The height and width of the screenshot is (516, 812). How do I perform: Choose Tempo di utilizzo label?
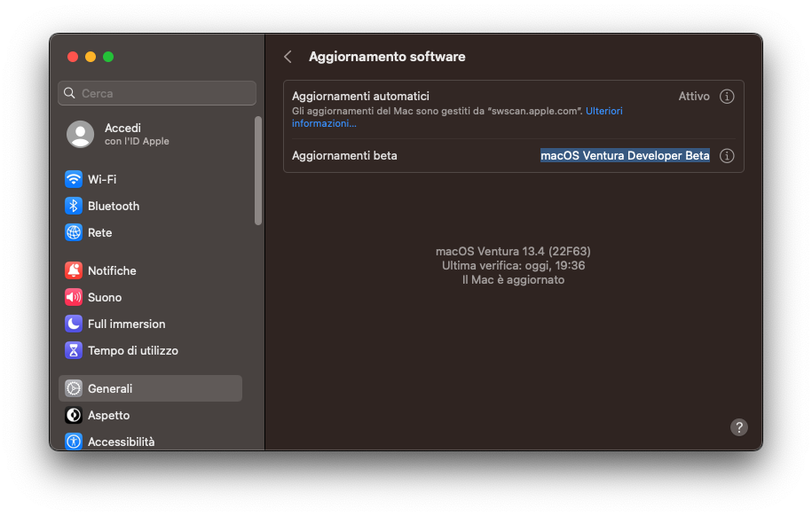(x=133, y=351)
